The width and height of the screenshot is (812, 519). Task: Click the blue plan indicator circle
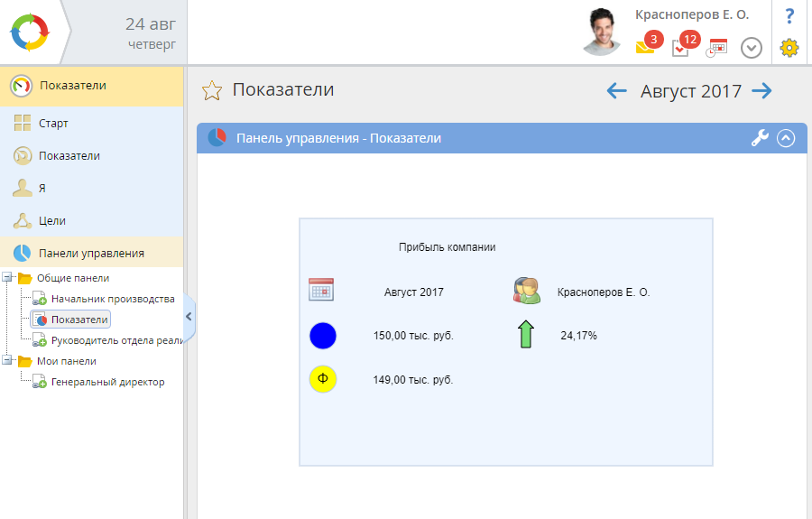[x=322, y=336]
